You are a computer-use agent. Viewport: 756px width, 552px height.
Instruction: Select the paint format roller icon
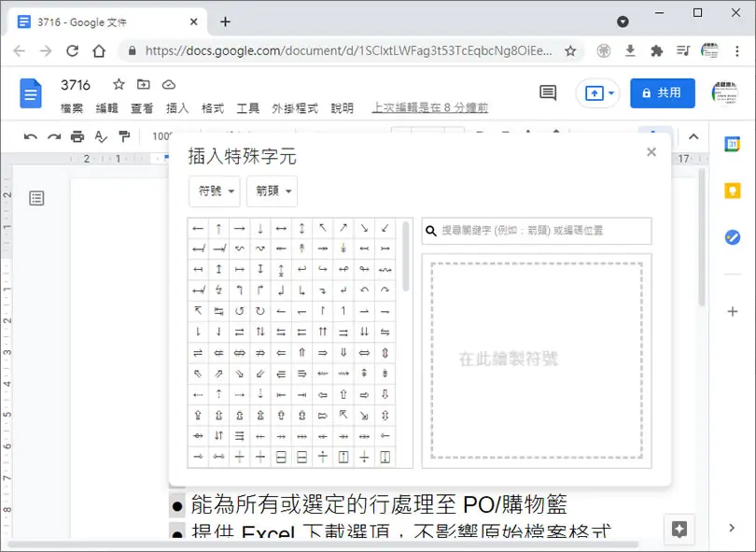point(124,137)
